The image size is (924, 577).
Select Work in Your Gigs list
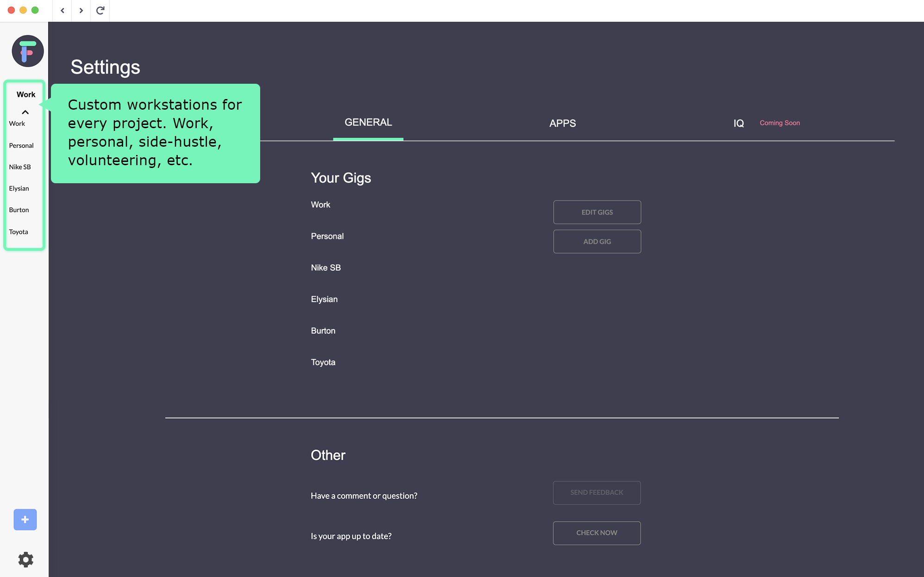[x=320, y=205]
